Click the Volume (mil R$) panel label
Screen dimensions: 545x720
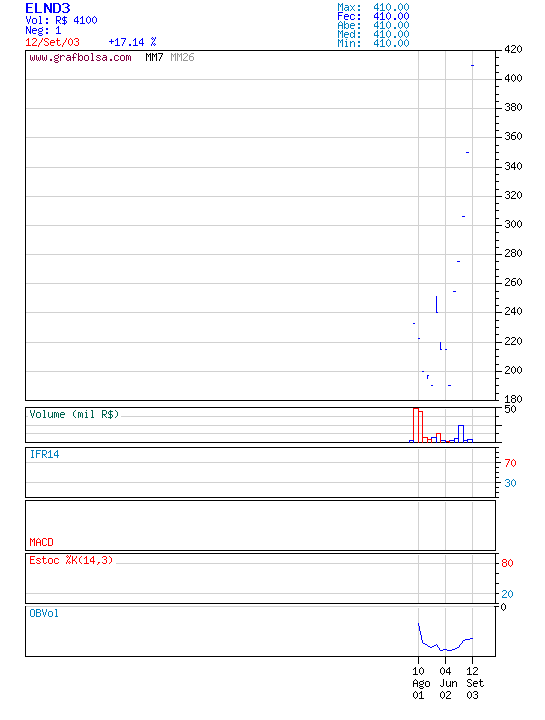[74, 414]
